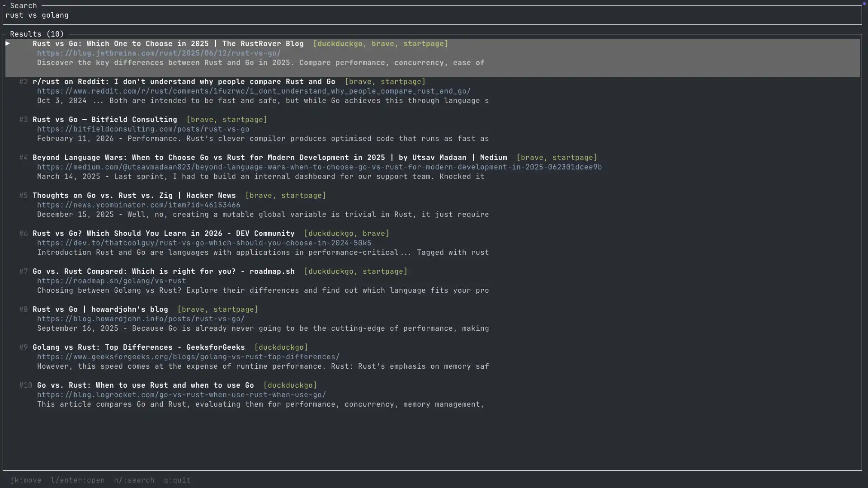Select "Beyond Language Wars" Medium result title
868x488 pixels.
click(x=270, y=158)
